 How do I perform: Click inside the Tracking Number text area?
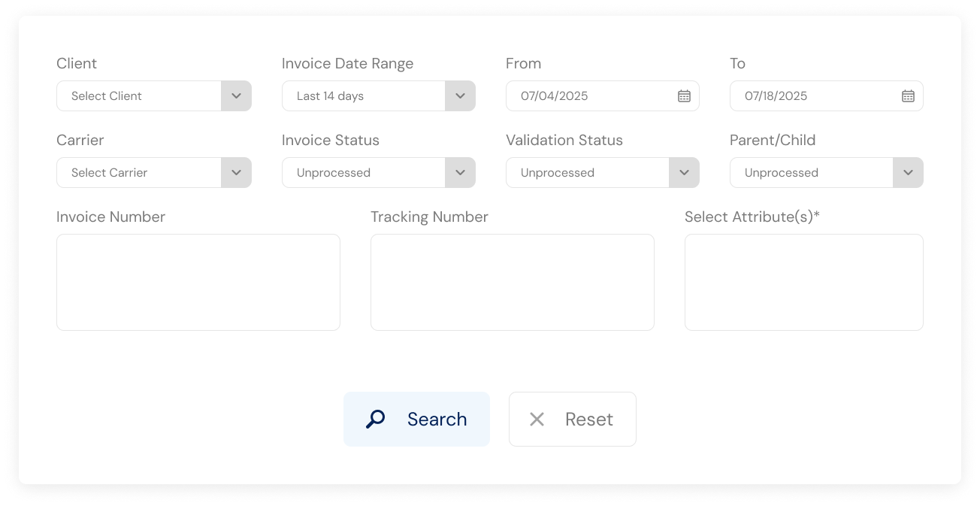[x=513, y=282]
